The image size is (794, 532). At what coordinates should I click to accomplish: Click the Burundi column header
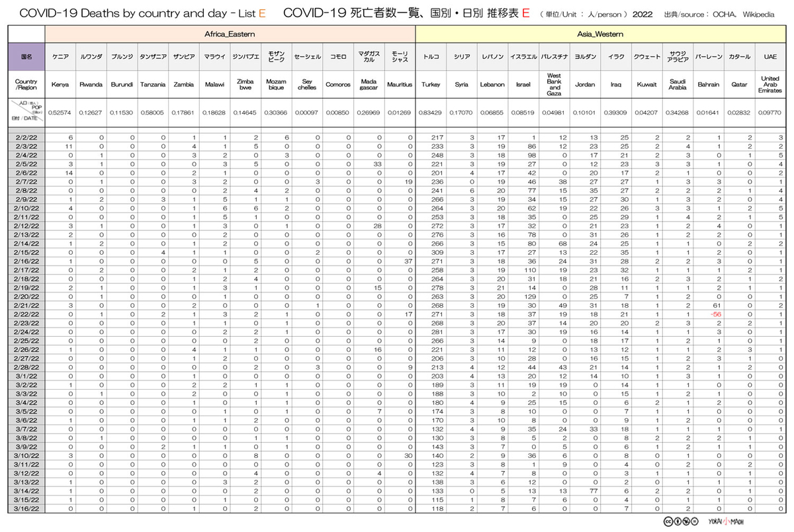click(x=122, y=85)
